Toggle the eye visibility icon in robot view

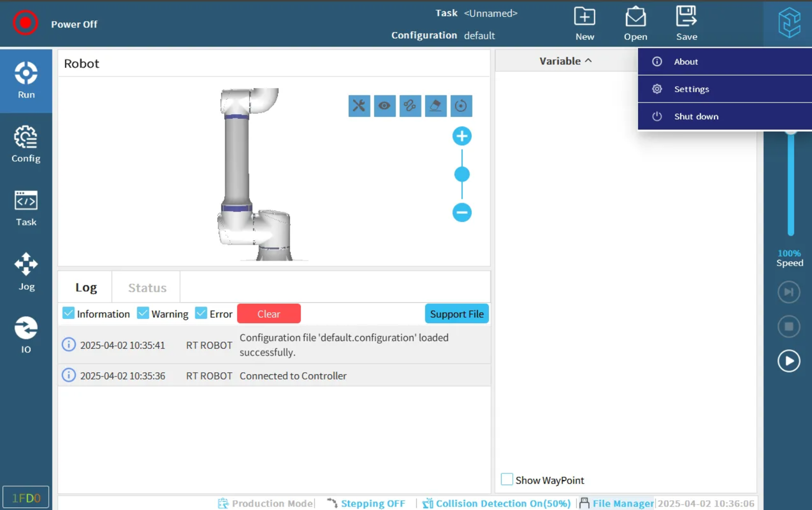click(x=384, y=106)
